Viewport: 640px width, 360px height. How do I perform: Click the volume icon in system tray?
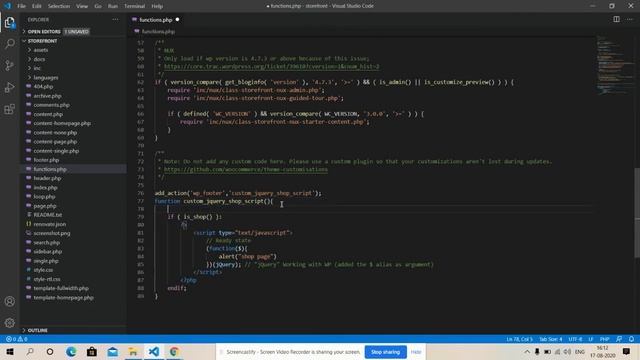pyautogui.click(x=567, y=352)
